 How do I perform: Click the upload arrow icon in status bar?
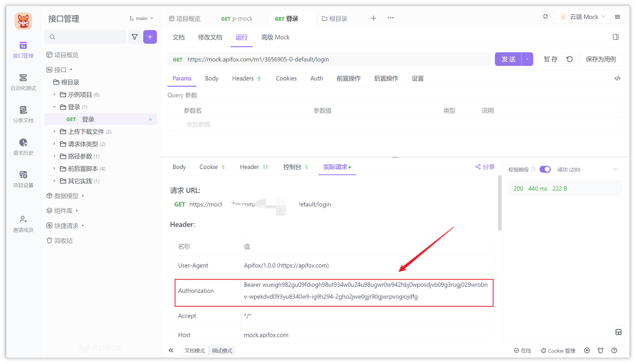[587, 351]
